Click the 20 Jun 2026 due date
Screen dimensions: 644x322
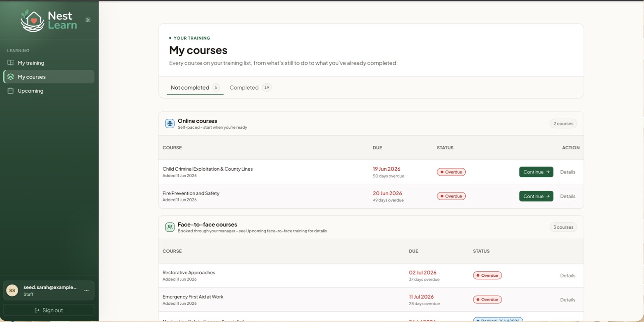(387, 193)
